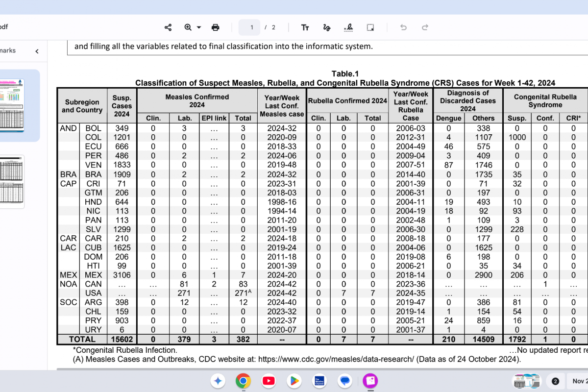Click the current page number field
The width and height of the screenshot is (588, 392).
(249, 27)
